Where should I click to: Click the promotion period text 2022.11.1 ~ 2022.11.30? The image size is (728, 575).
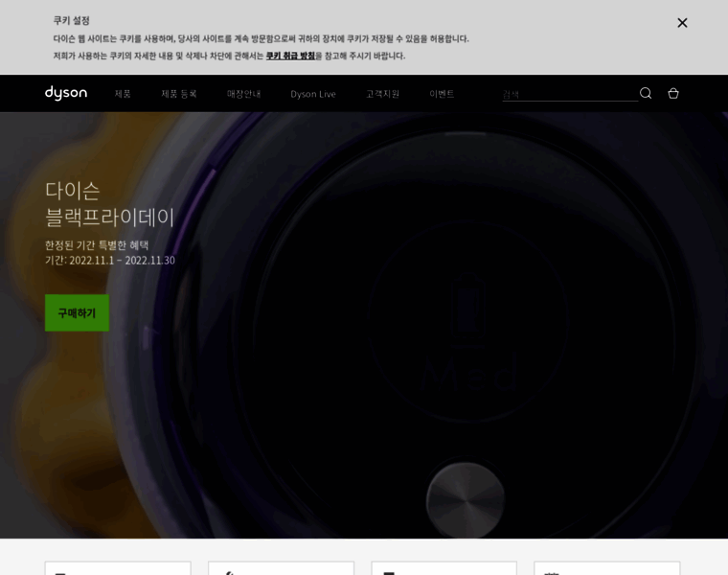[110, 261]
